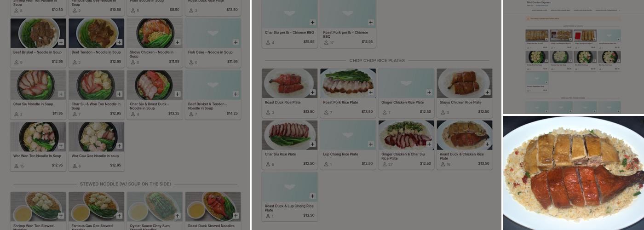Add Ginger Chicken Rice Plate to order

coord(429,92)
